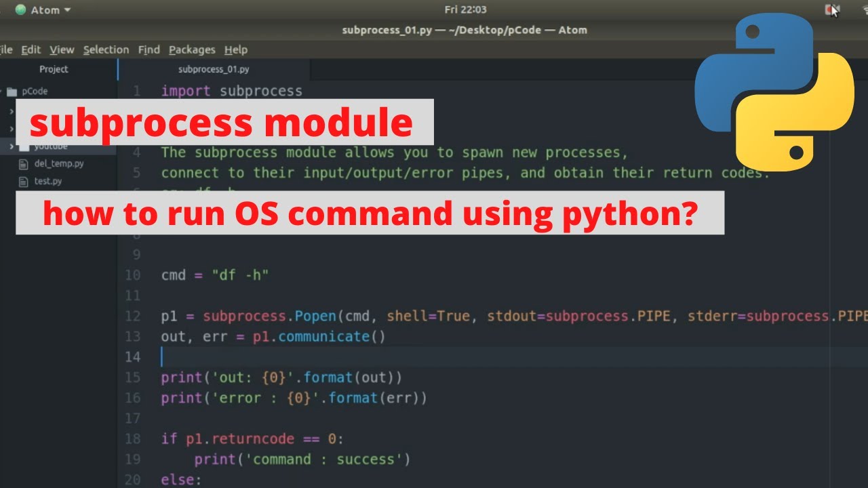
Task: Open the Packages menu
Action: pyautogui.click(x=192, y=49)
